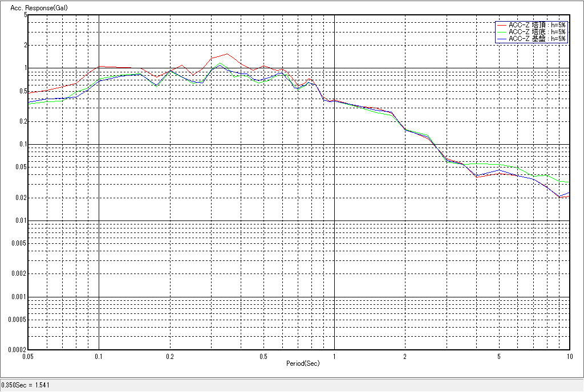This screenshot has height=392, width=584.
Task: Click the 10 label on the period axis
Action: [568, 356]
